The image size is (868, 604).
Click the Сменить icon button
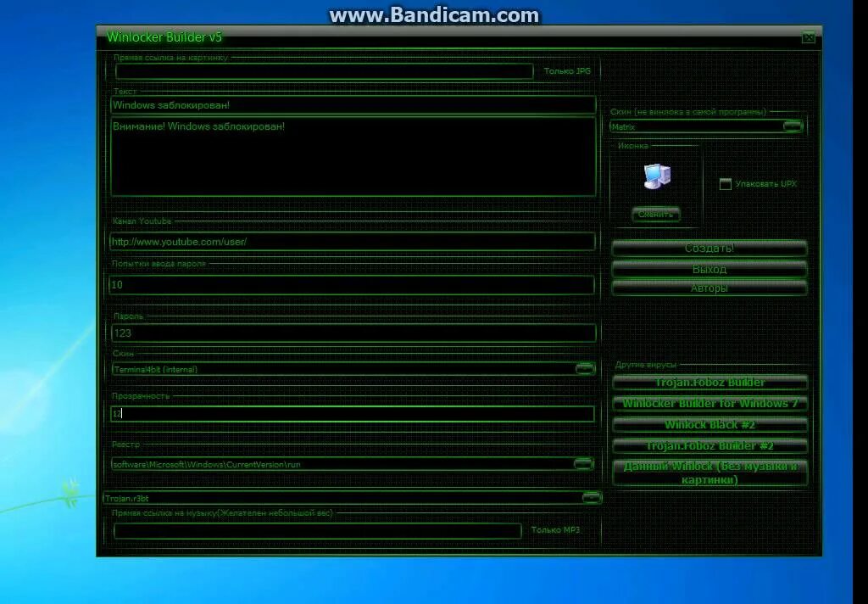[656, 214]
